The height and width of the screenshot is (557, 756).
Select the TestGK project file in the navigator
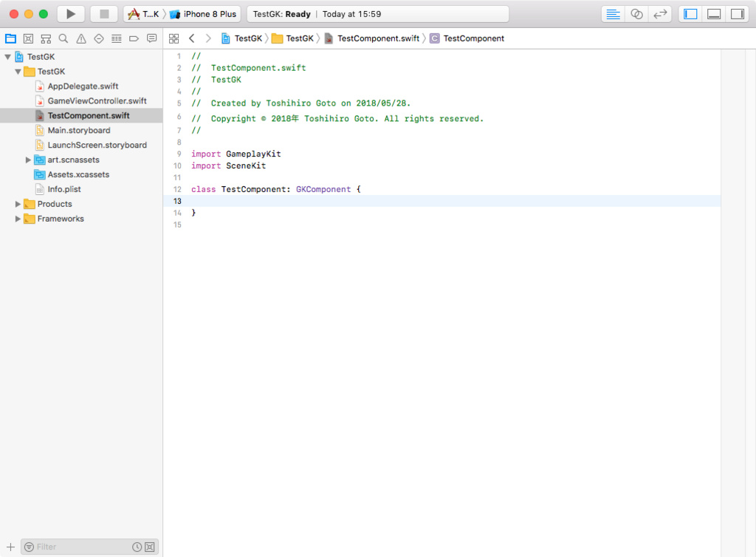81,57
